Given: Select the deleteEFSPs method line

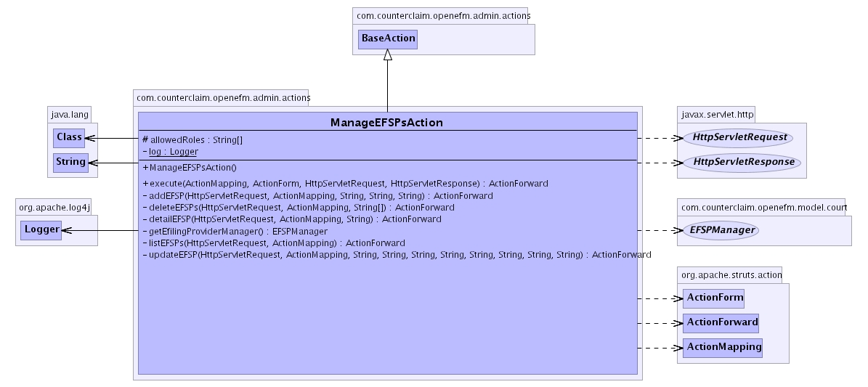Looking at the screenshot, I should (298, 208).
